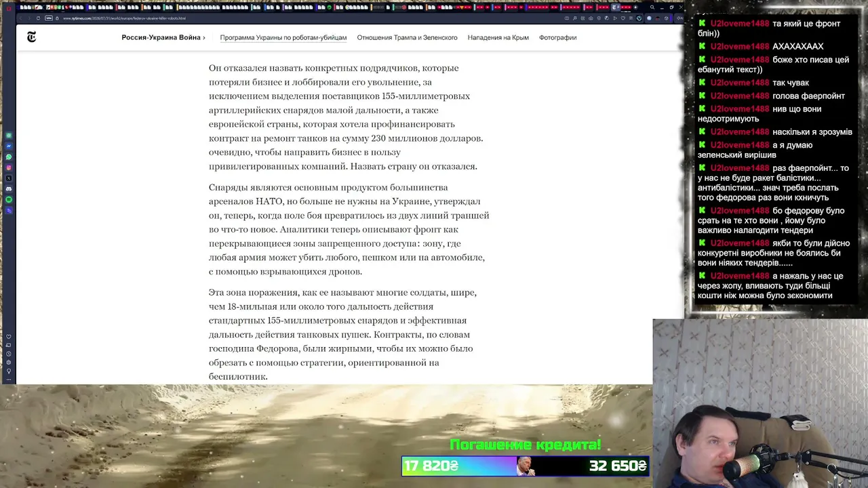Click the streamer webcam overlay
This screenshot has width=868, height=488.
coord(760,403)
